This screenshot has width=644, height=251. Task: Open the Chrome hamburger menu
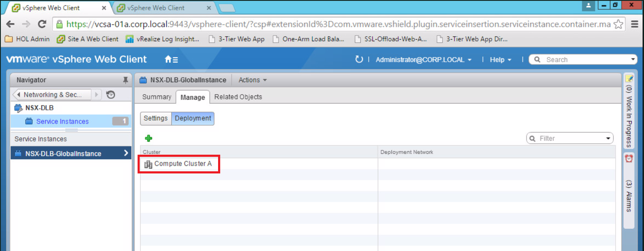(634, 24)
